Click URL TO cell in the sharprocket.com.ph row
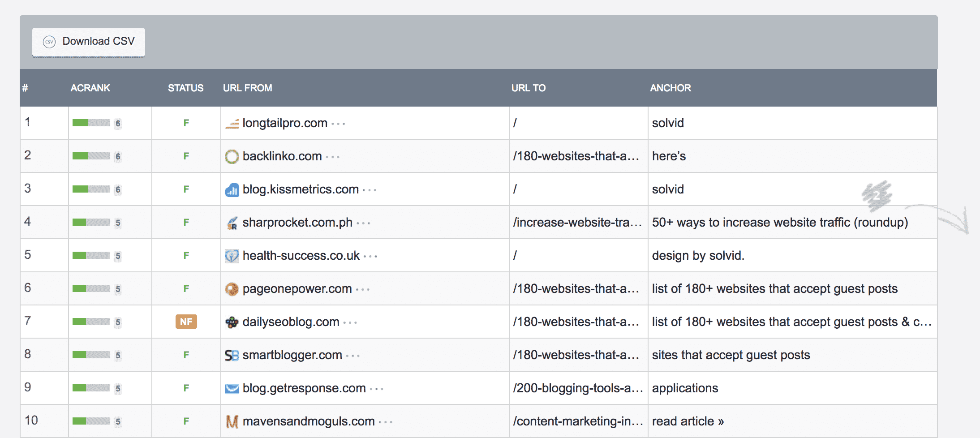The image size is (980, 438). [578, 223]
